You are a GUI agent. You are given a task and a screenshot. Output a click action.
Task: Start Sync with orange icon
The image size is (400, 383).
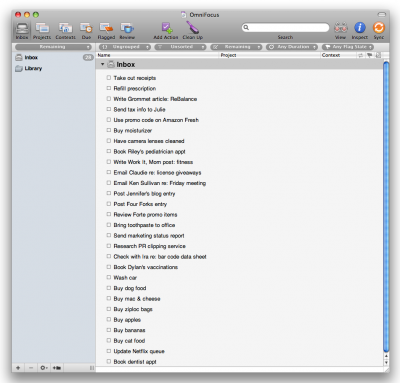(379, 28)
